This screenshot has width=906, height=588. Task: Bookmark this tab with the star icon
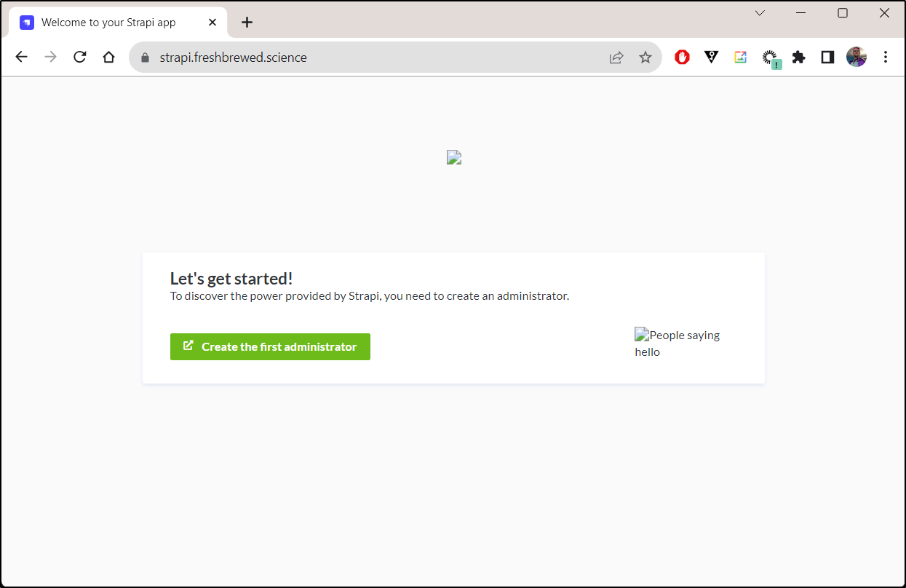[x=645, y=57]
